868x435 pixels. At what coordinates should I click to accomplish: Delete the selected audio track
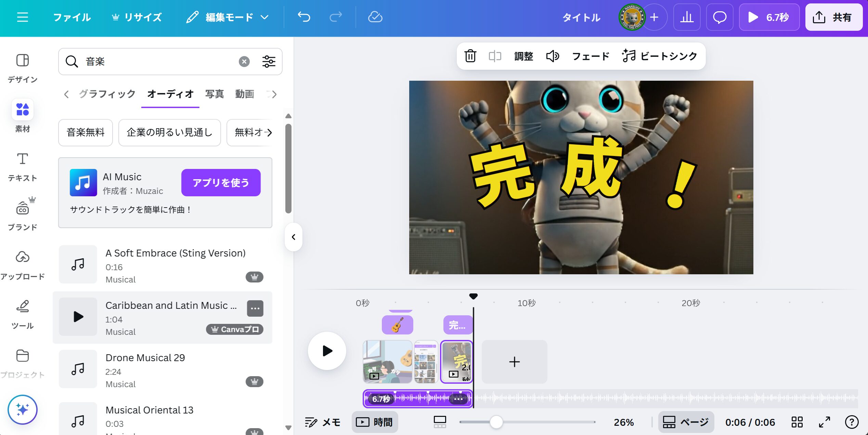[x=470, y=56]
